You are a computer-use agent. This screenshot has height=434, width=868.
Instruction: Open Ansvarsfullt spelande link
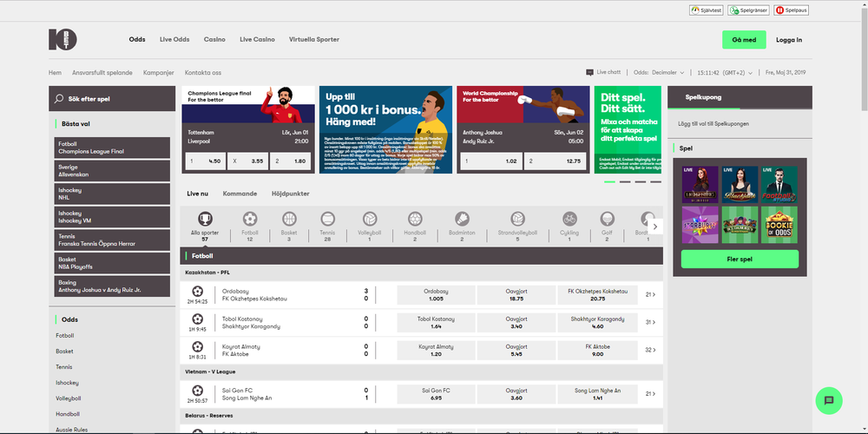point(102,73)
